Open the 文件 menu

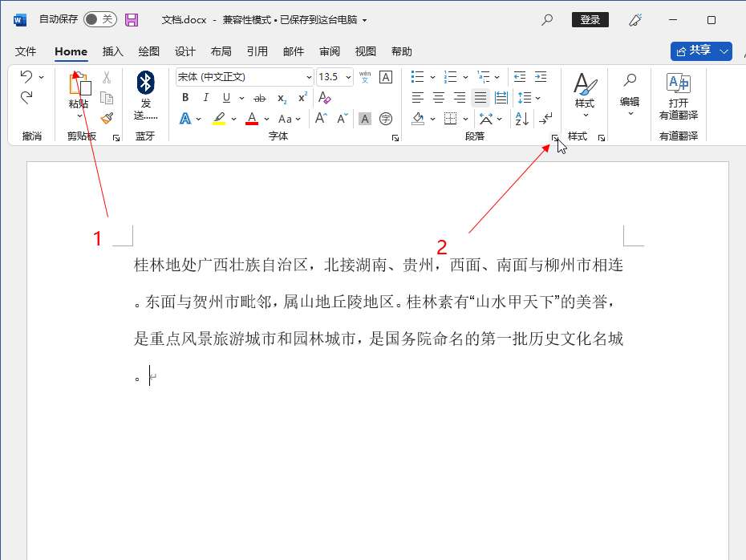(x=25, y=51)
